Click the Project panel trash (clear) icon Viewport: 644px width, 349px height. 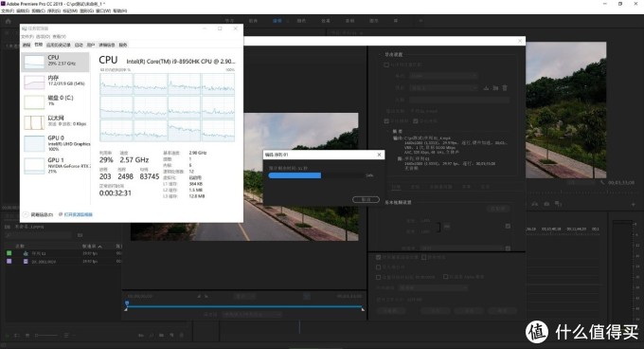182,336
